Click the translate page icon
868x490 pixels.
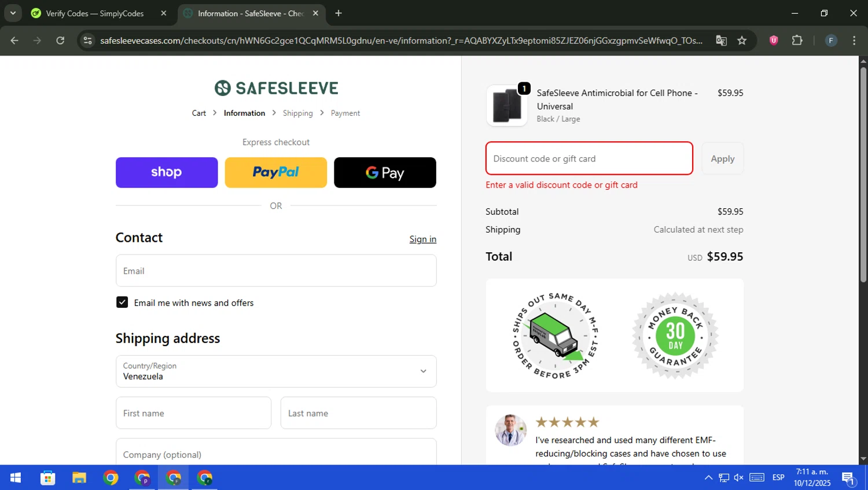click(x=721, y=40)
